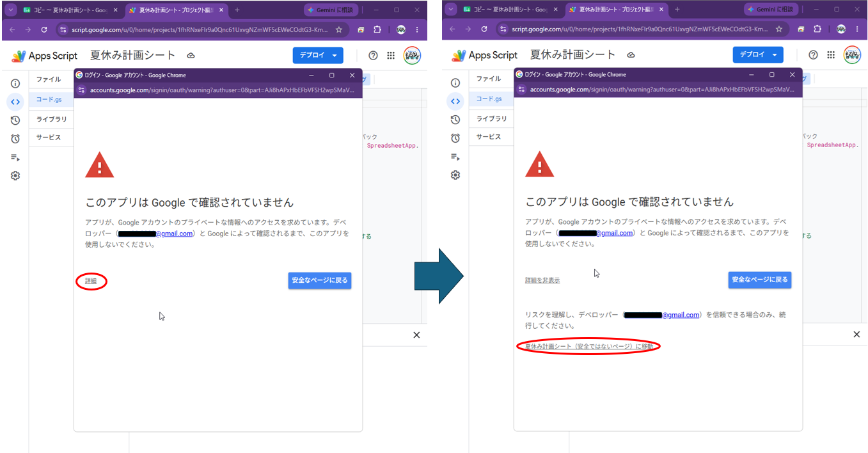The height and width of the screenshot is (453, 868).
Task: Click Gemini に相談 button in right browser
Action: (x=769, y=10)
